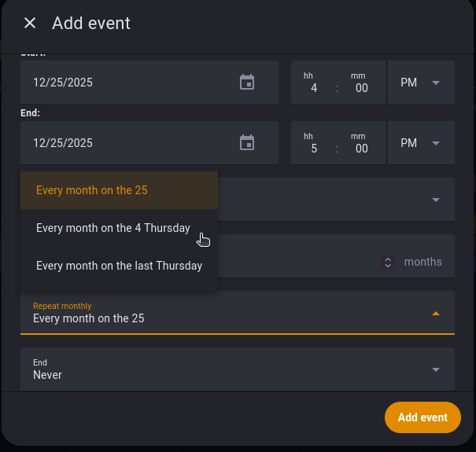476x452 pixels.
Task: Edit the start time minutes field
Action: [361, 88]
